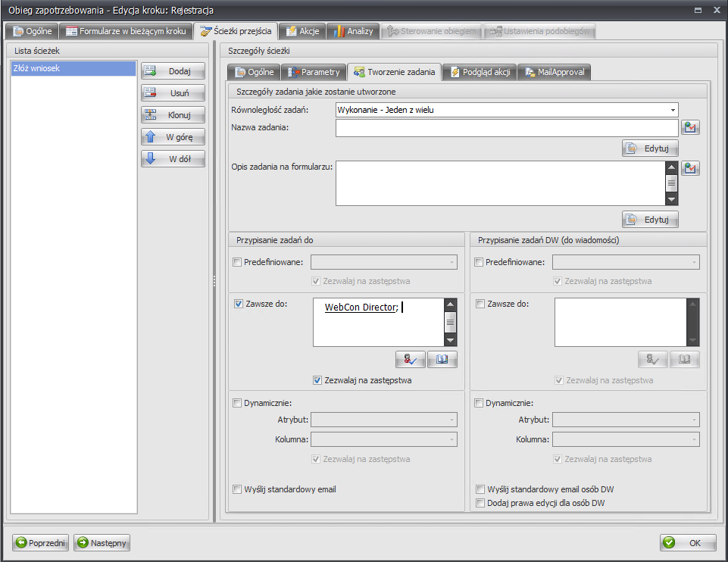Confirm with the OK button
This screenshot has height=562, width=728.
(688, 542)
